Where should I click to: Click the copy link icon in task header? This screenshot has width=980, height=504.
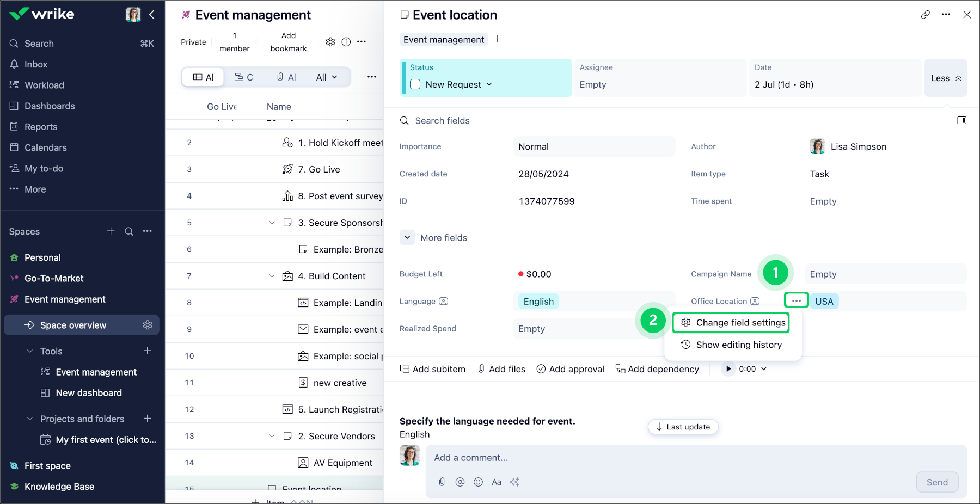pyautogui.click(x=925, y=15)
